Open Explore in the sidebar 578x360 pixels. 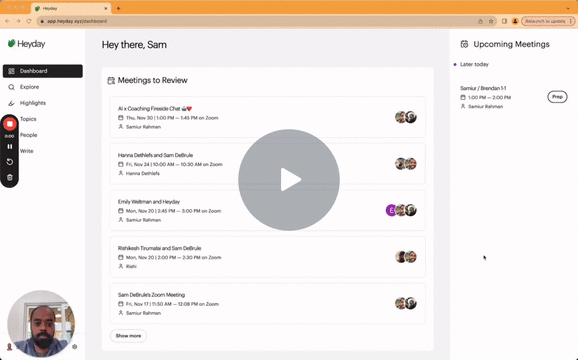click(x=29, y=87)
